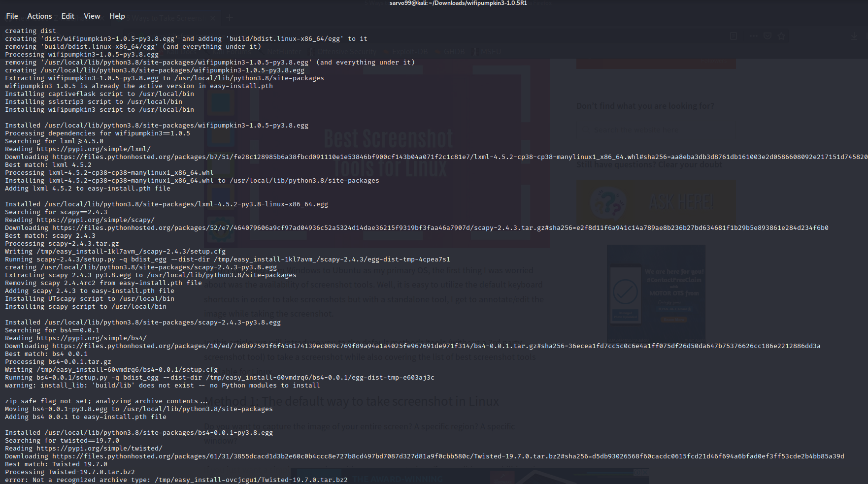Click 'Removing scapy 2.4.4rc2' output line
The image size is (868, 484).
103,283
